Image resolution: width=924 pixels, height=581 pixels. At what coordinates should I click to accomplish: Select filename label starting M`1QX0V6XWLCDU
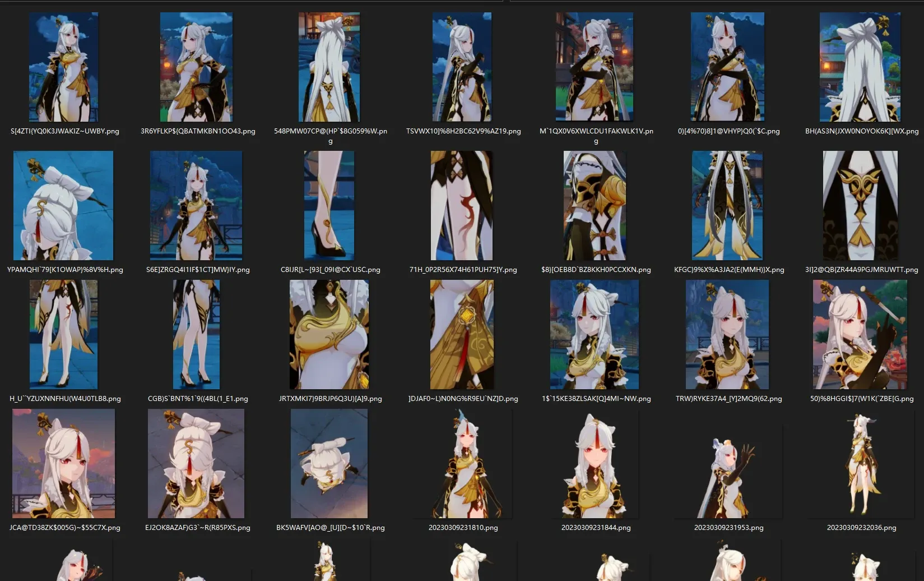[x=596, y=136]
